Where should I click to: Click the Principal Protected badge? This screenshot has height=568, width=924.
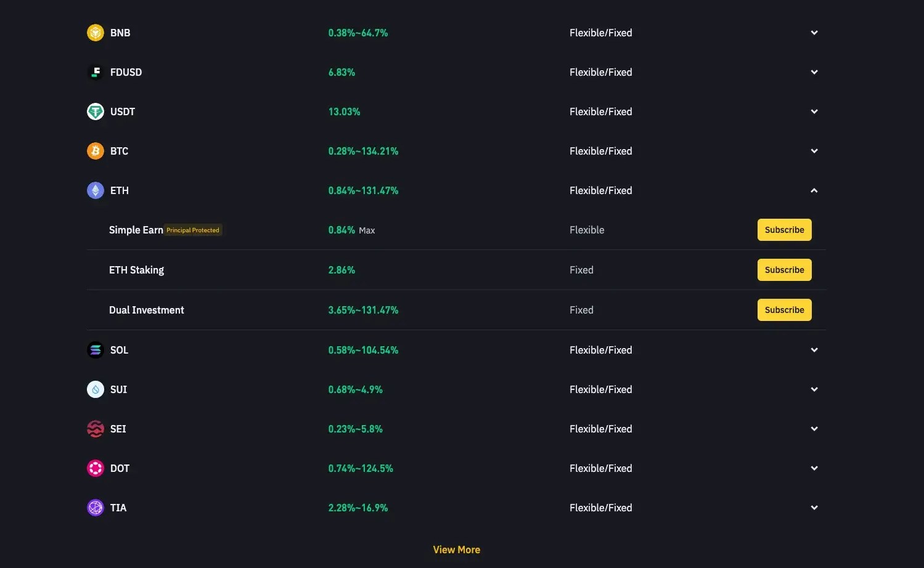click(192, 229)
